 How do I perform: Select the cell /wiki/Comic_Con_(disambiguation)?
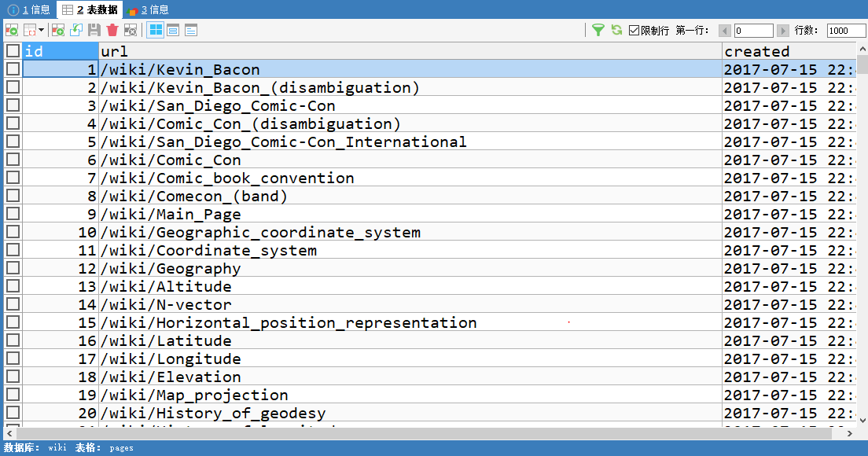(x=410, y=123)
